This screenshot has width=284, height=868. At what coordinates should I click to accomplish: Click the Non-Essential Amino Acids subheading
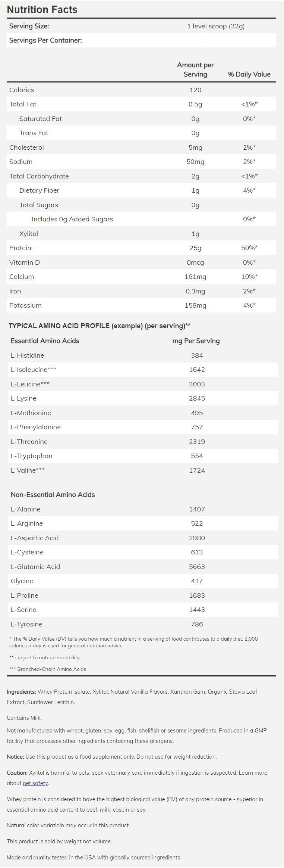tap(53, 495)
